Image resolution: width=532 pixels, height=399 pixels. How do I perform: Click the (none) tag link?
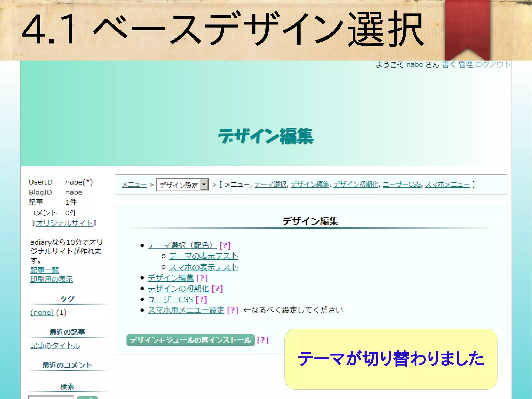point(42,312)
